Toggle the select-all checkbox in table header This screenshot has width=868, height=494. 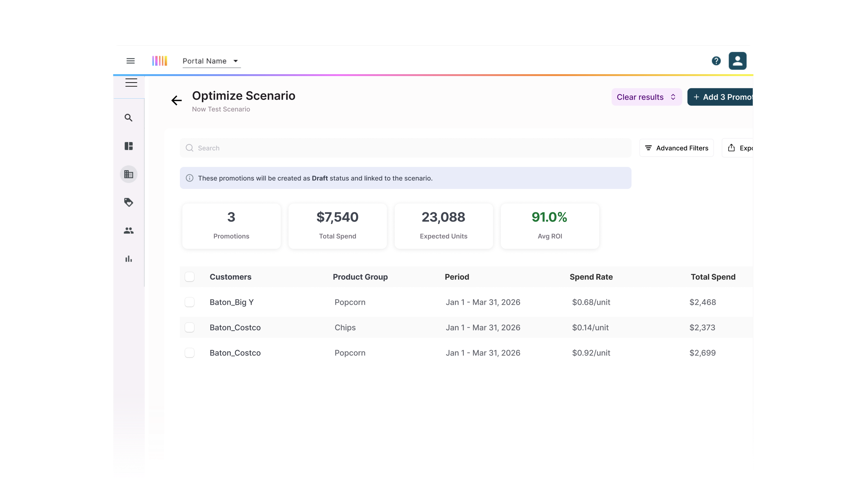pos(190,277)
